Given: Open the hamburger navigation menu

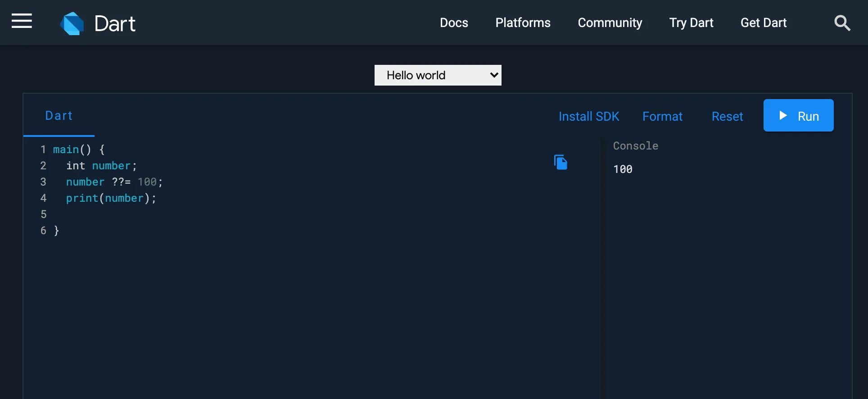Looking at the screenshot, I should [22, 21].
